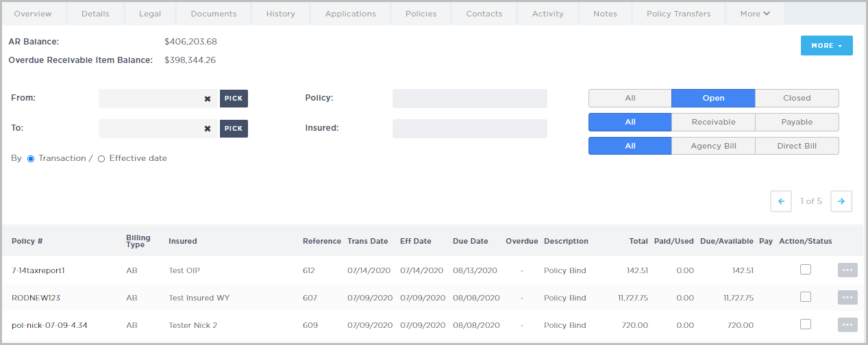Go to previous page with left arrow
This screenshot has height=345, width=868.
tap(781, 201)
